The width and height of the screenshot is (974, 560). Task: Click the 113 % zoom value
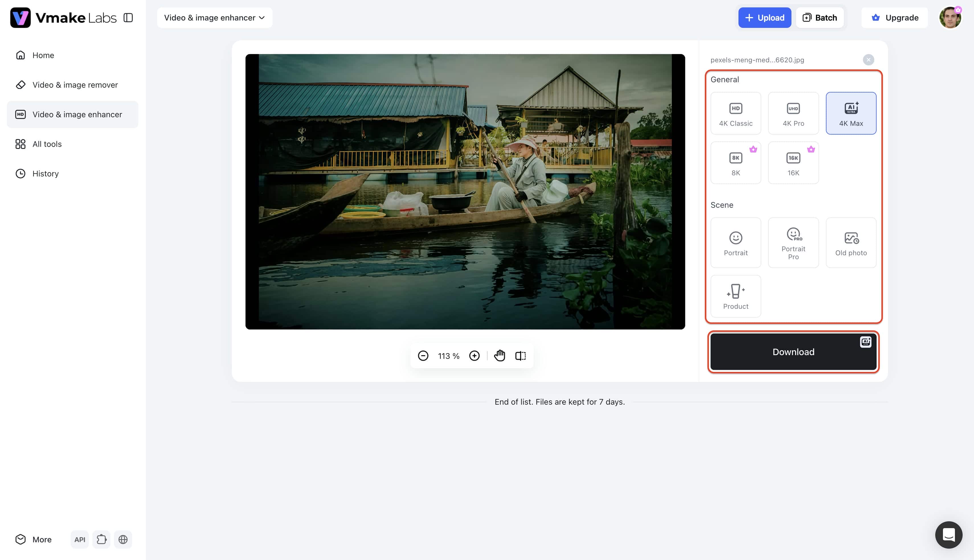click(448, 356)
